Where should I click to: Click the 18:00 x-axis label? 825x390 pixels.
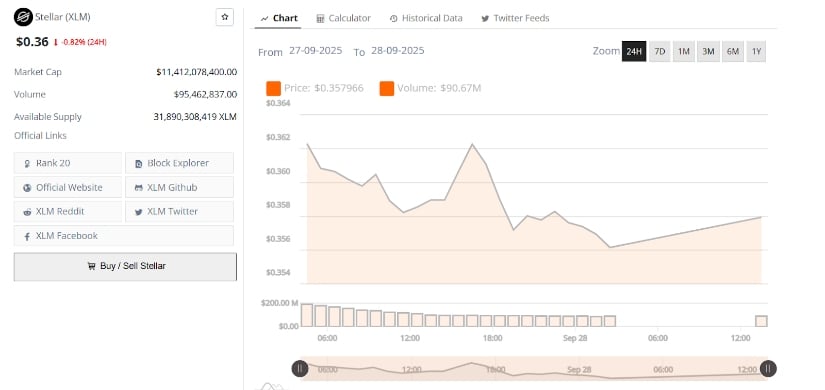tap(492, 338)
